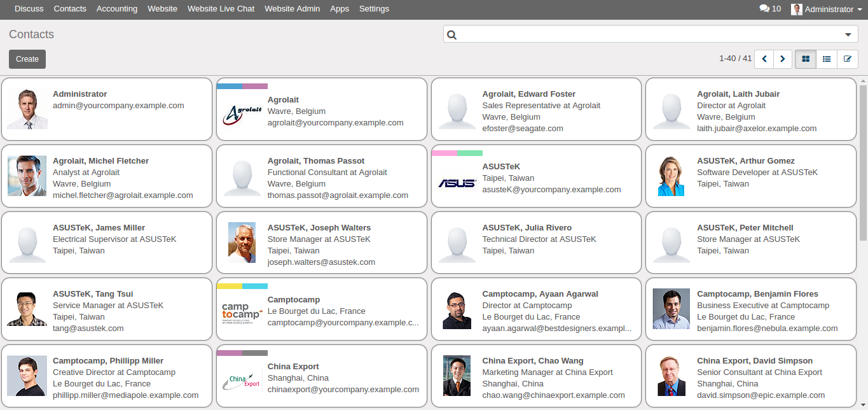The image size is (868, 410).
Task: Click the Create button
Action: (x=27, y=59)
